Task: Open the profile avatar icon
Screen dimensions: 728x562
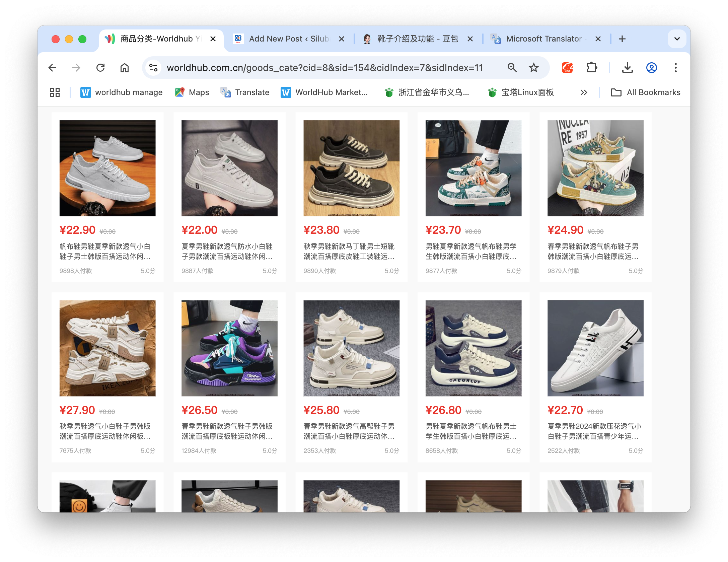Action: pyautogui.click(x=651, y=68)
